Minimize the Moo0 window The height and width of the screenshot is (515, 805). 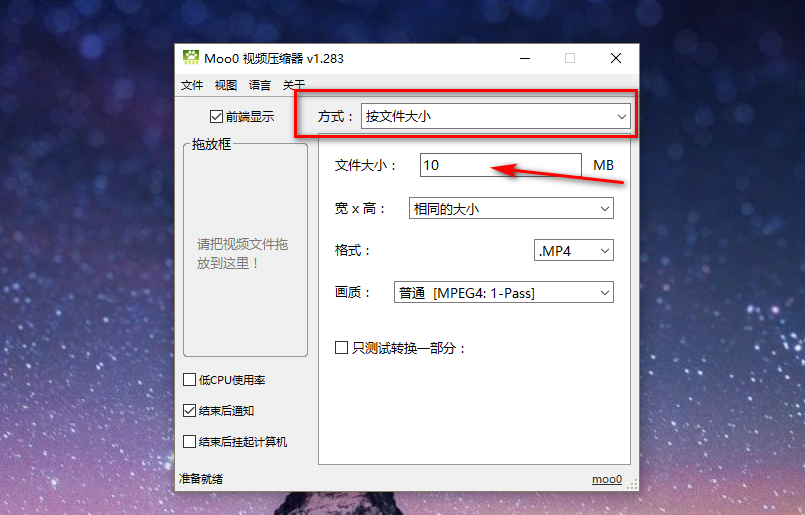(525, 58)
